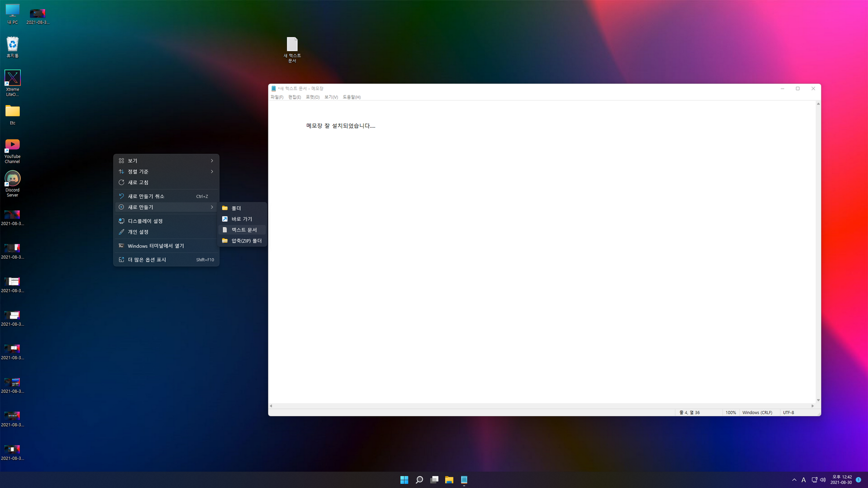This screenshot has width=868, height=488.
Task: Click Notepad vertical scrollbar down arrow
Action: pos(819,400)
